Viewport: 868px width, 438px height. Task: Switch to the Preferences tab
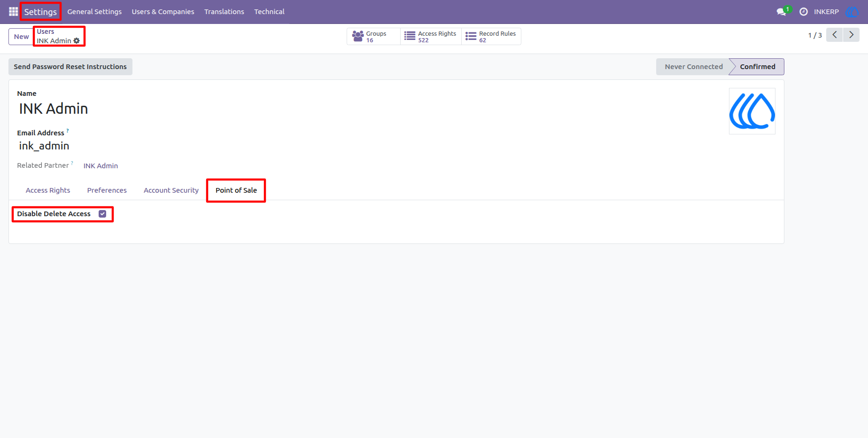107,190
